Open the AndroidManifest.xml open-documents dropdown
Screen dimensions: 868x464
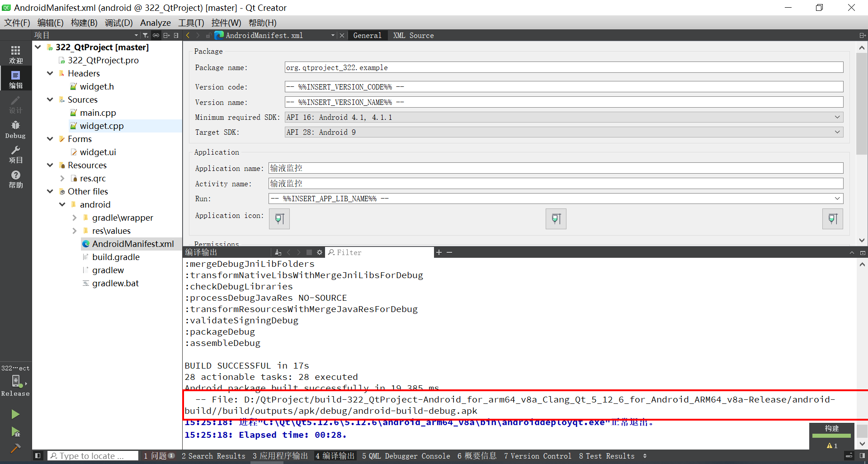tap(333, 35)
